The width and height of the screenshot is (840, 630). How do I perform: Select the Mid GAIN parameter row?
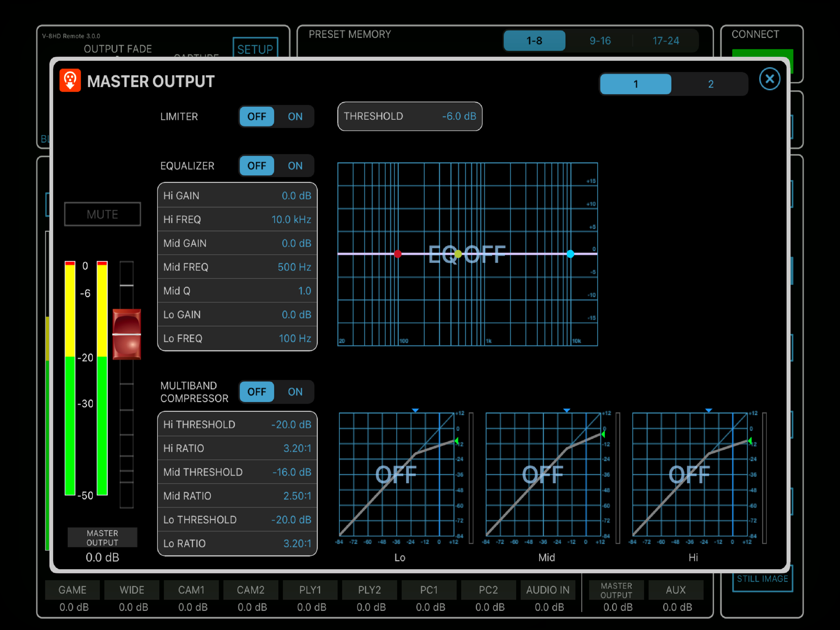(x=237, y=243)
